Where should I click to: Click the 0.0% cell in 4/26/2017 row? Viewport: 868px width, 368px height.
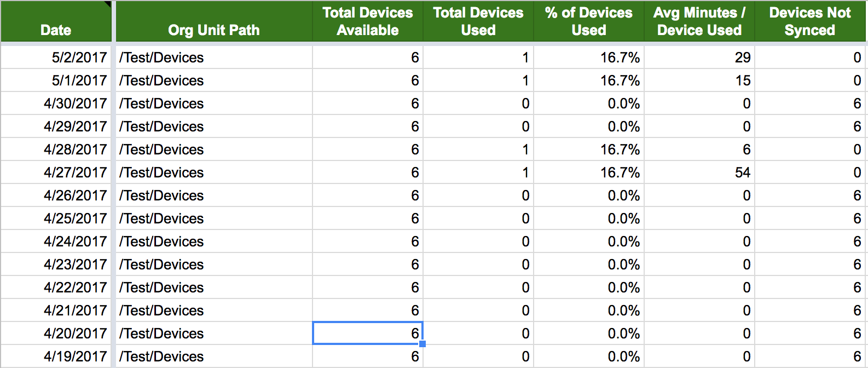point(588,196)
